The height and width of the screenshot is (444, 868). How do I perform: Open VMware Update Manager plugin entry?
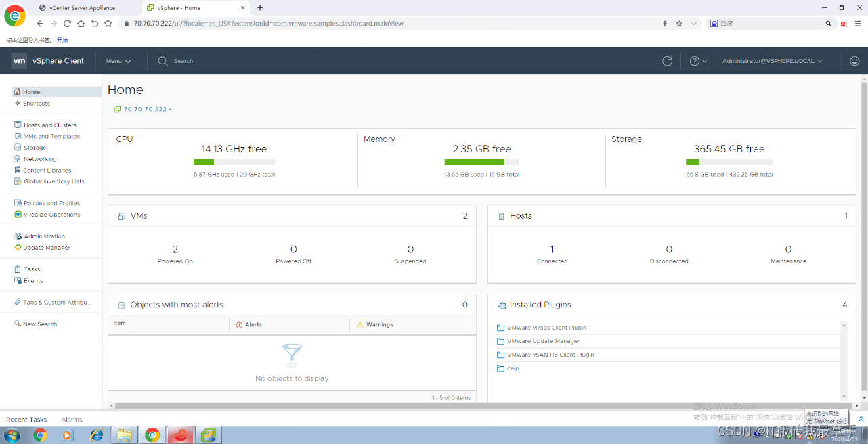[543, 341]
